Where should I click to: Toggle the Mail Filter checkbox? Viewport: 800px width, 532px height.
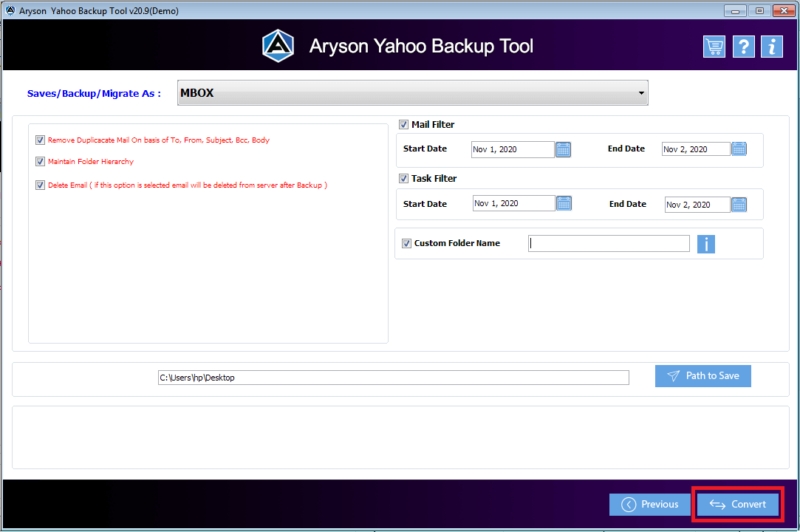(x=403, y=124)
